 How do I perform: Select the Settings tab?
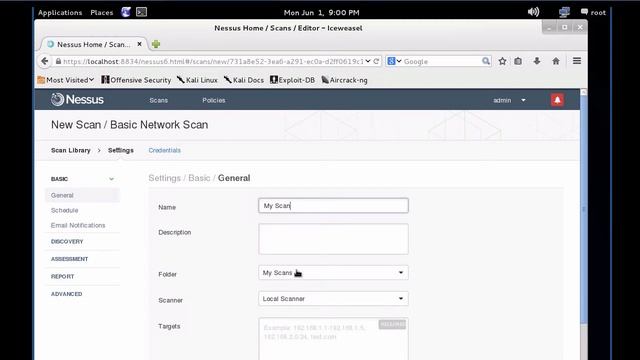click(x=121, y=150)
